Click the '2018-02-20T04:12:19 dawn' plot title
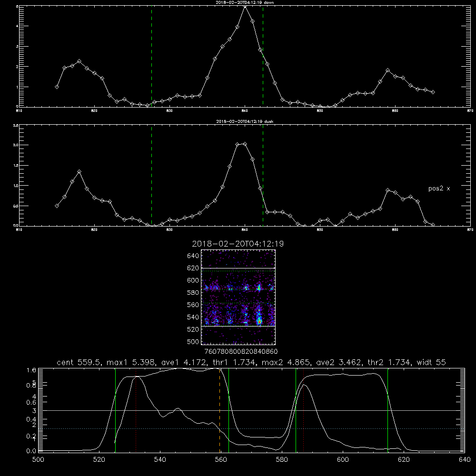Screen dimensions: 476x476 click(x=245, y=2)
